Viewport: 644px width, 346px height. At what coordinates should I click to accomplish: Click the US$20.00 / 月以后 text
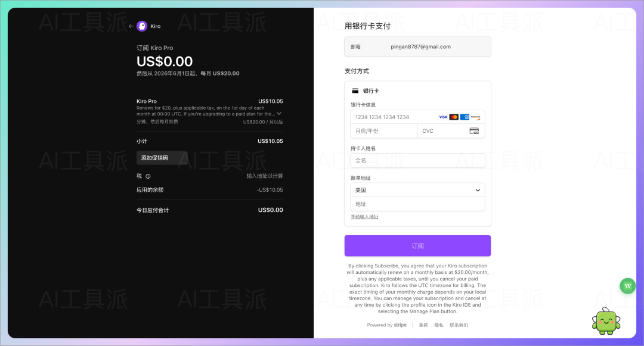point(263,122)
